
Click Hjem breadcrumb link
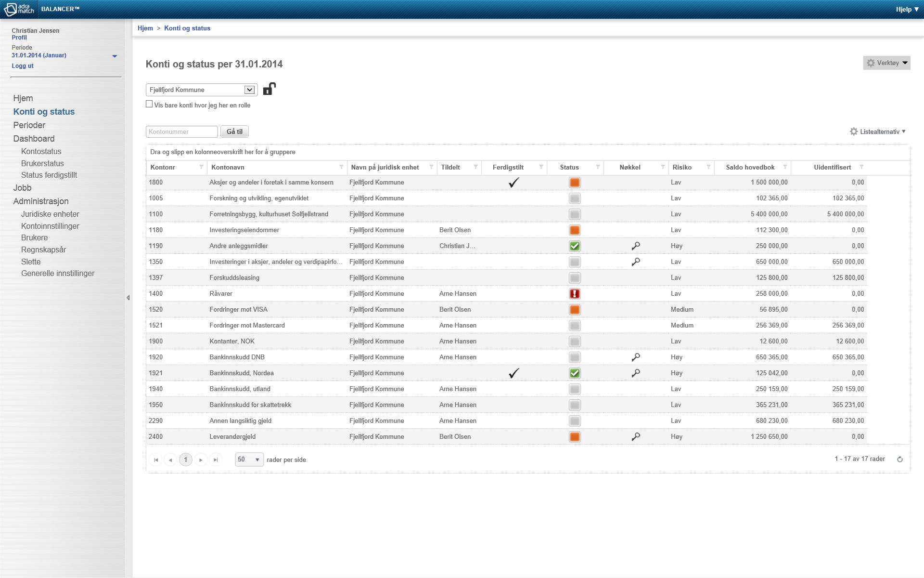click(145, 28)
